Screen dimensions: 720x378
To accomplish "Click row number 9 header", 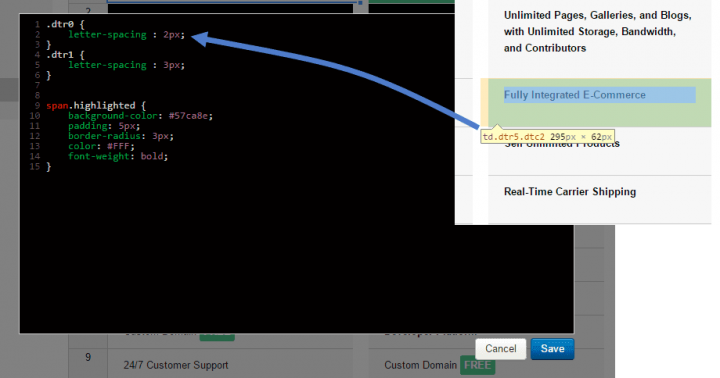I will (x=88, y=357).
